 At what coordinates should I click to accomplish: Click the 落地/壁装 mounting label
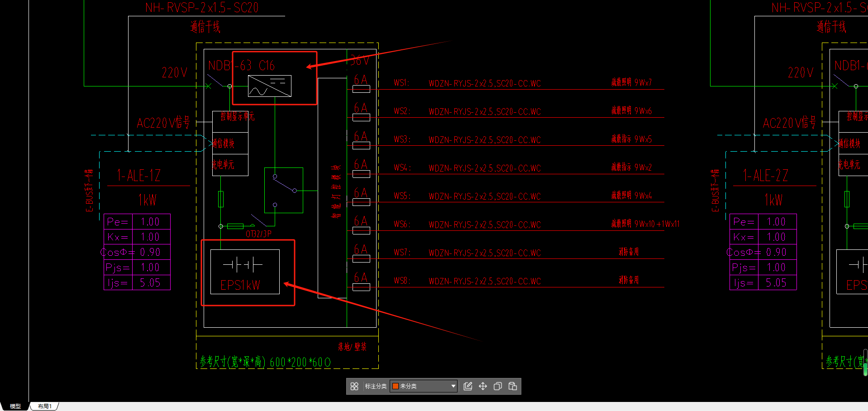[x=352, y=347]
